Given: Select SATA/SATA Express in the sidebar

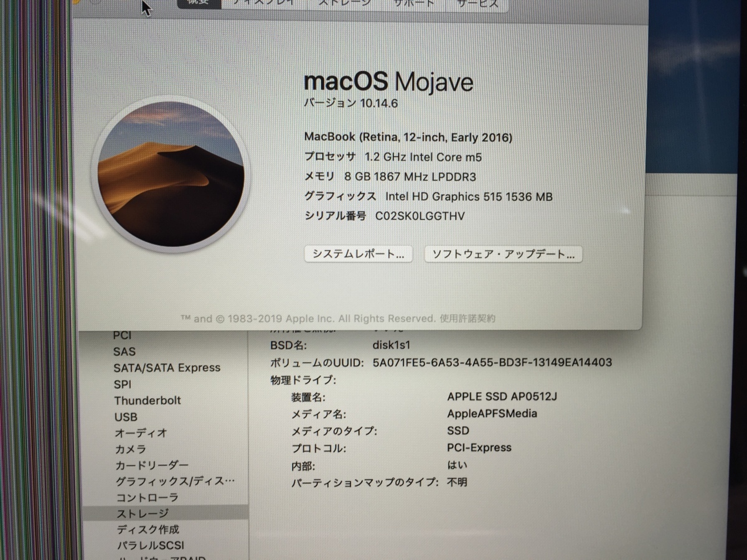Looking at the screenshot, I should [167, 368].
